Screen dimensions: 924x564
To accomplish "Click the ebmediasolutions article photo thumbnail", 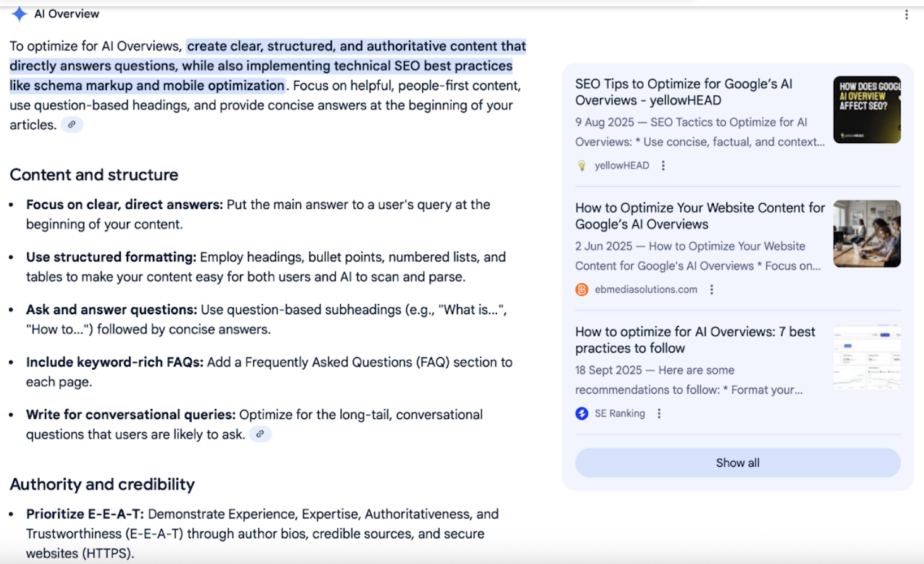I will pyautogui.click(x=867, y=233).
